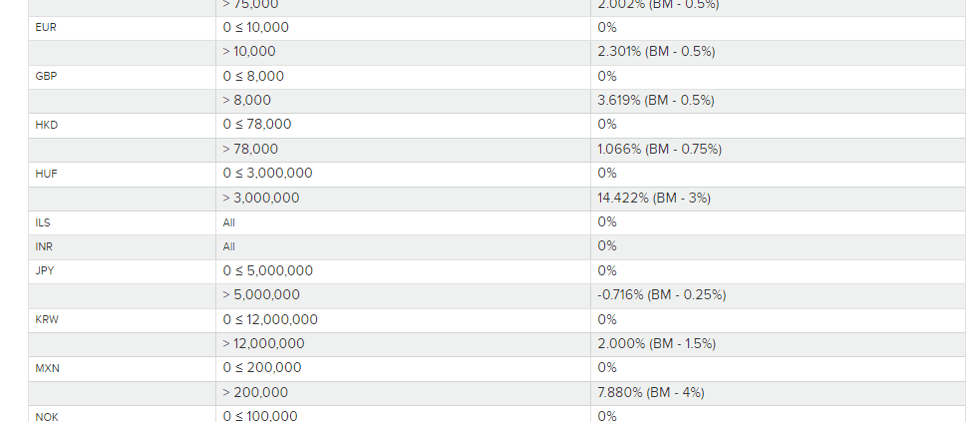Click the 2.000% (BM - 1.5%) rate
Screen dimensions: 980x422
pyautogui.click(x=656, y=344)
